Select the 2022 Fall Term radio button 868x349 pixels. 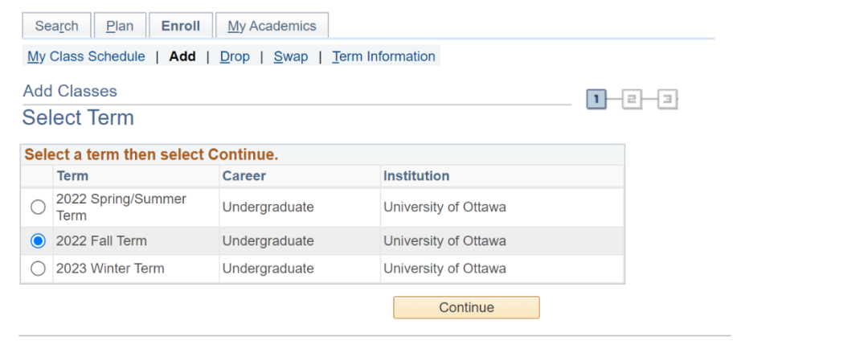[38, 241]
